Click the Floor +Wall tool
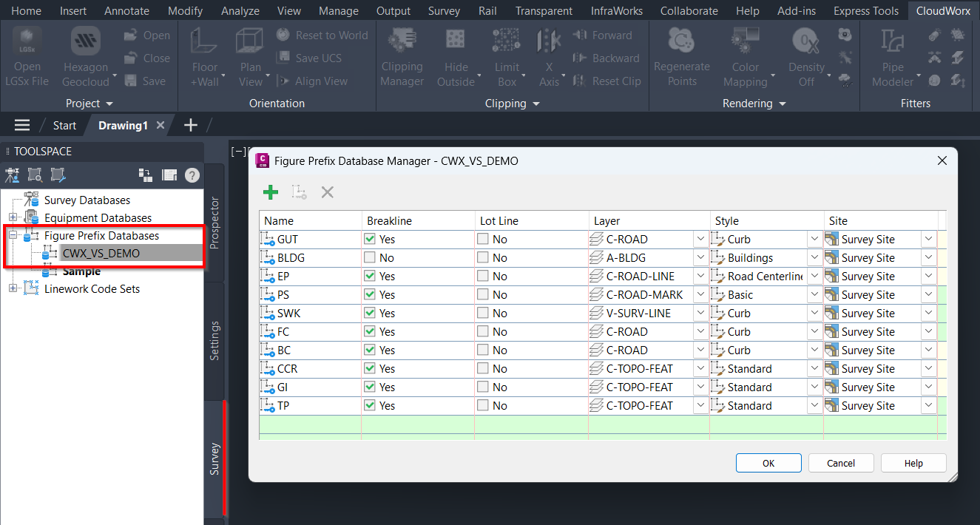 tap(205, 58)
